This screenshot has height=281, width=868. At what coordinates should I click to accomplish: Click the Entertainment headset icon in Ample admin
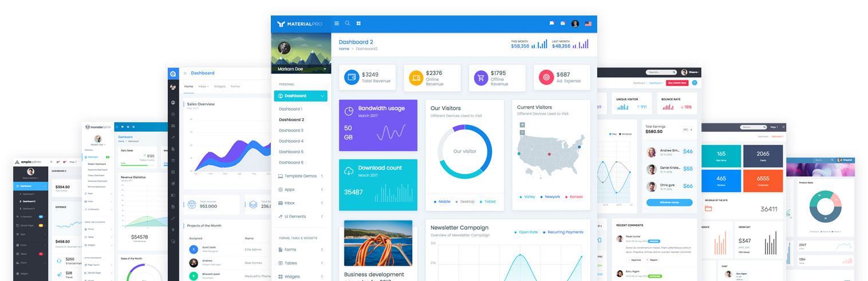click(60, 261)
